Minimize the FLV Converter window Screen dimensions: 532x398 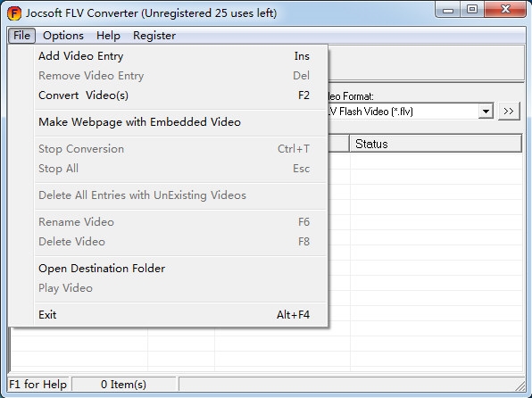[448, 10]
